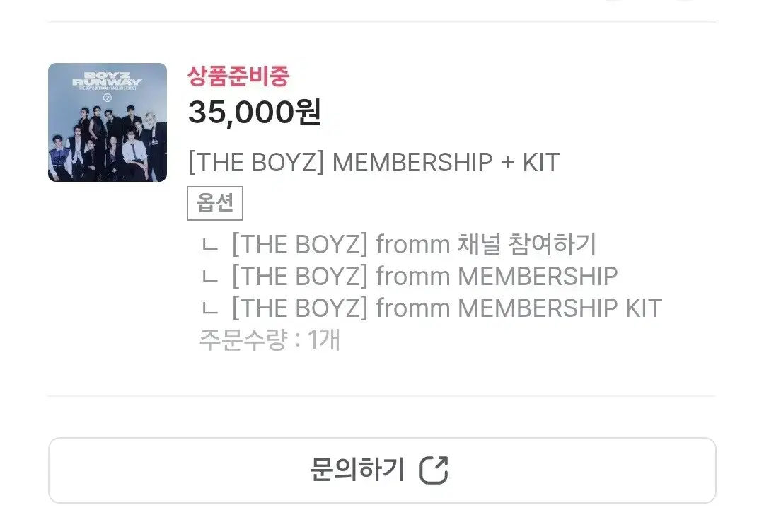The height and width of the screenshot is (532, 764).
Task: Click the group photo in product image
Action: 108,141
